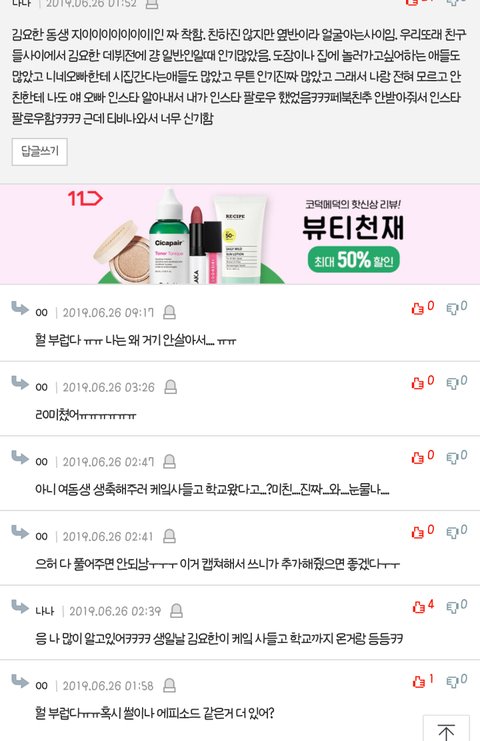Like the 03:26 reply comment
Image resolution: width=480 pixels, height=741 pixels.
[422, 382]
